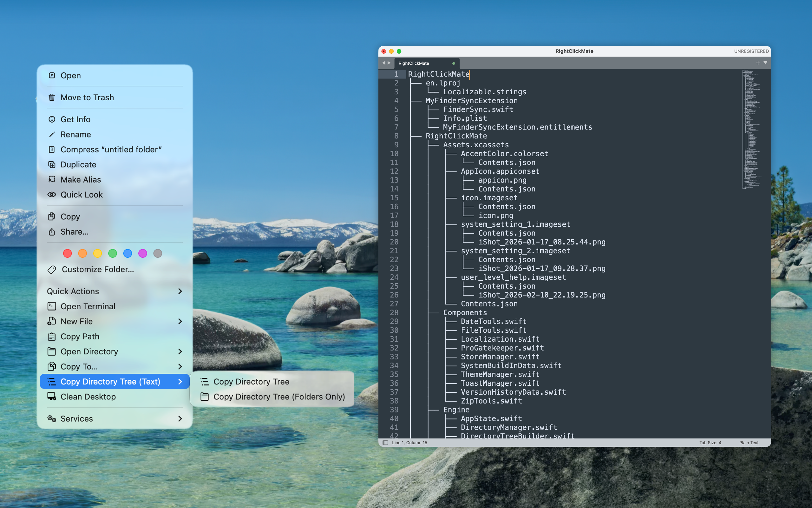This screenshot has height=508, width=812.
Task: Expand the Copy To submenu chevron
Action: [x=180, y=366]
